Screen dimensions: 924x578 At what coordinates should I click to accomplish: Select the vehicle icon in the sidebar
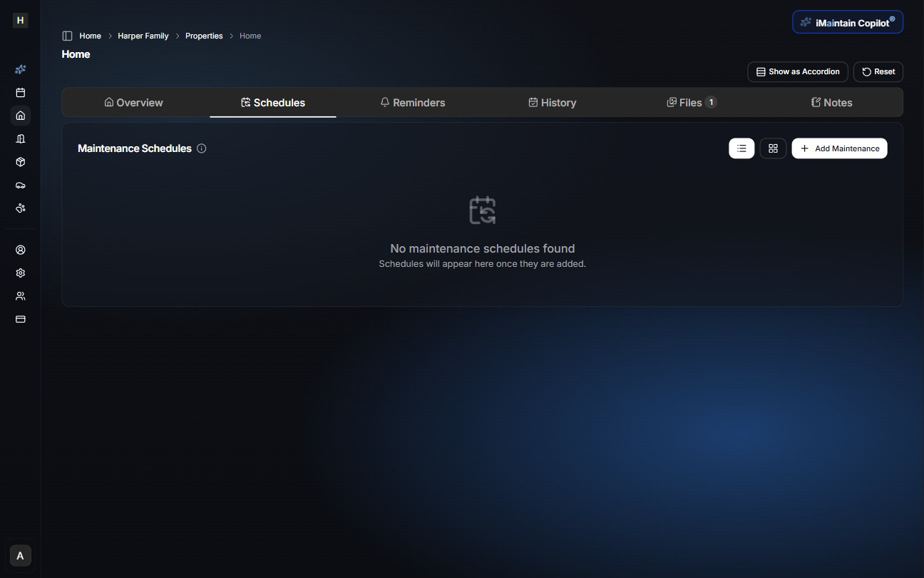coord(20,185)
